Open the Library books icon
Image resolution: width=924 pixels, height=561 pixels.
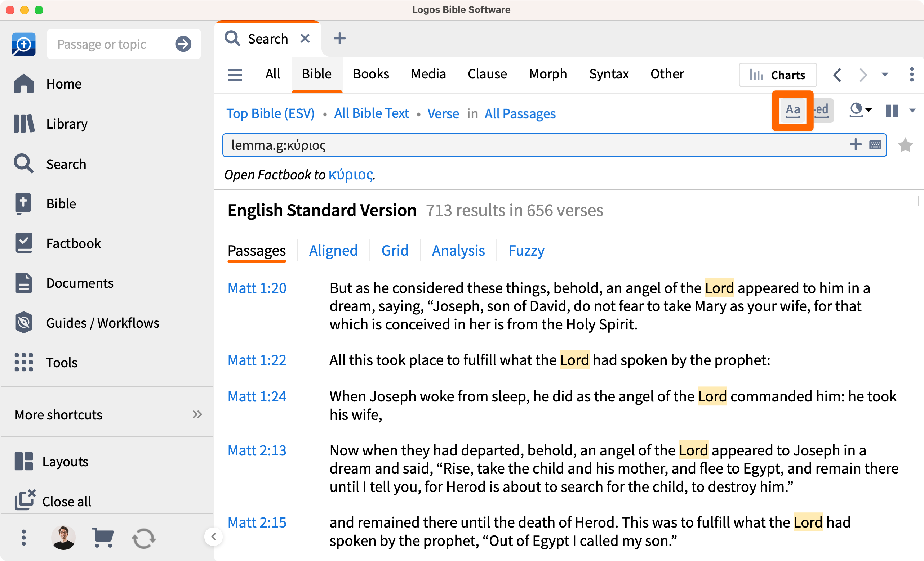(24, 124)
